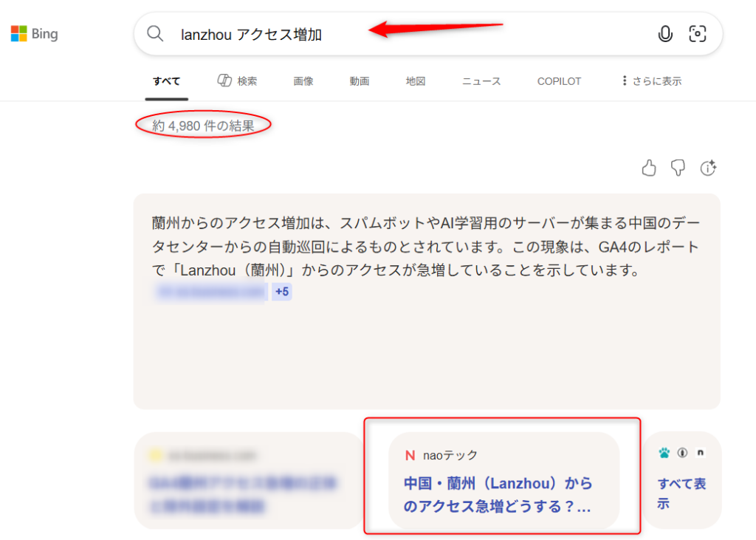Expand the +5 additional sources badge
The width and height of the screenshot is (756, 540).
coord(282,292)
